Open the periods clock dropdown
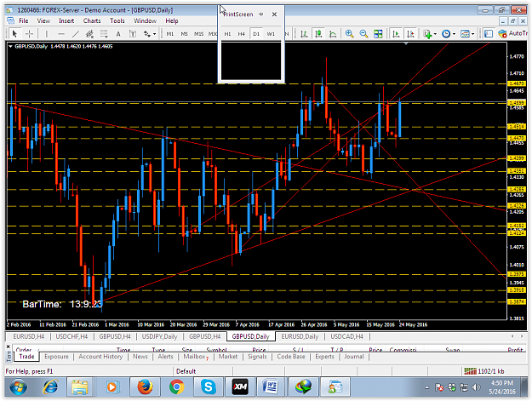The height and width of the screenshot is (401, 532). pos(449,33)
